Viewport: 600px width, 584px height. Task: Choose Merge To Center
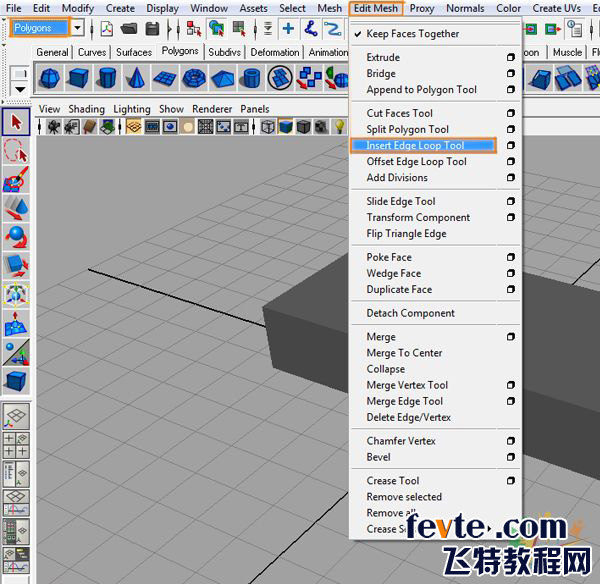pyautogui.click(x=404, y=353)
